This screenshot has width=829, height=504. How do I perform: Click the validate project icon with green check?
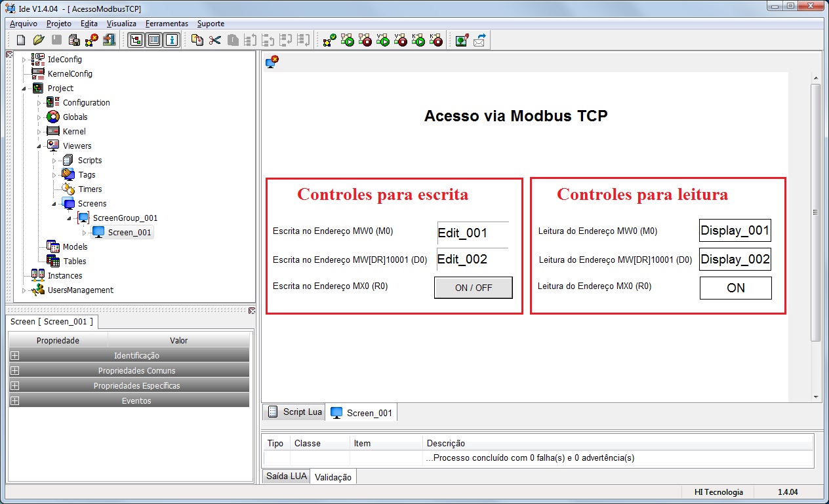[x=330, y=40]
